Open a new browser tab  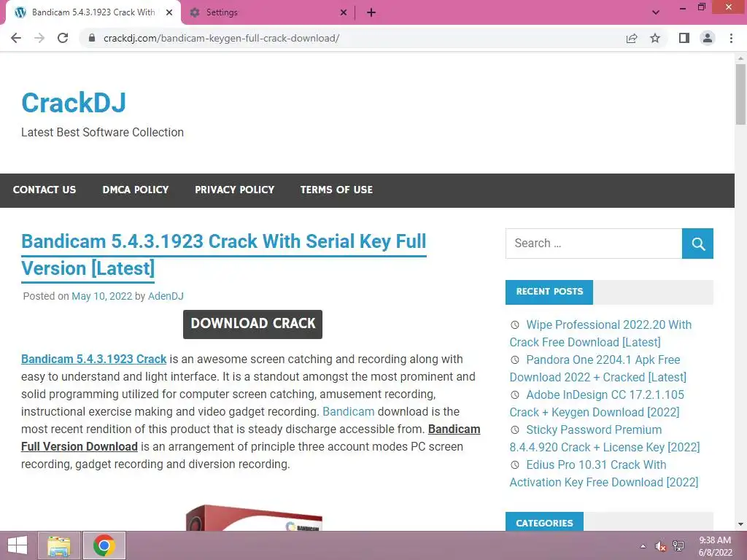click(x=371, y=12)
